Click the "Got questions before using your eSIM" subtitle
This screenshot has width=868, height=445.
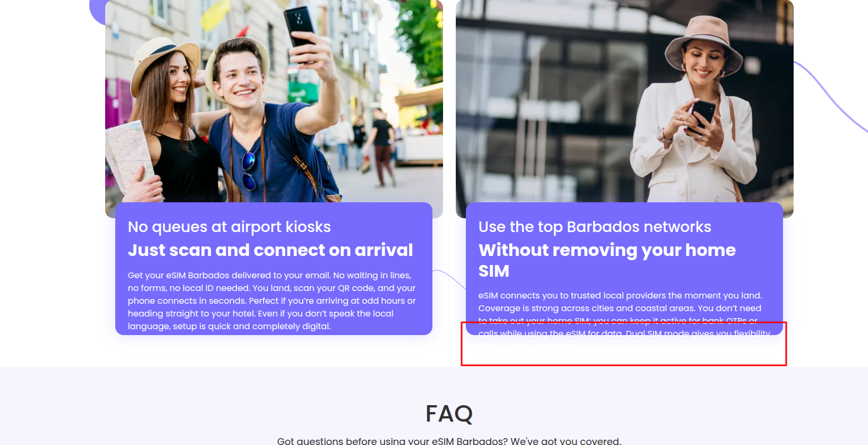(449, 441)
